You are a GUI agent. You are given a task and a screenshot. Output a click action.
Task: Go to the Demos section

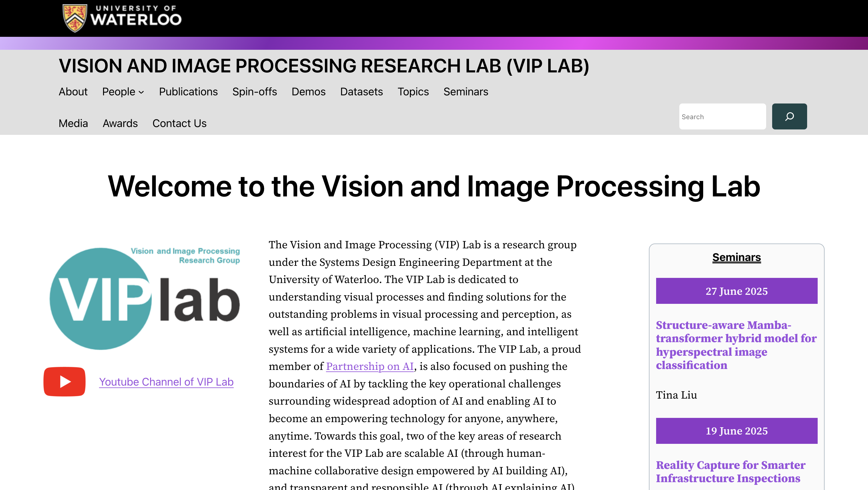tap(308, 91)
